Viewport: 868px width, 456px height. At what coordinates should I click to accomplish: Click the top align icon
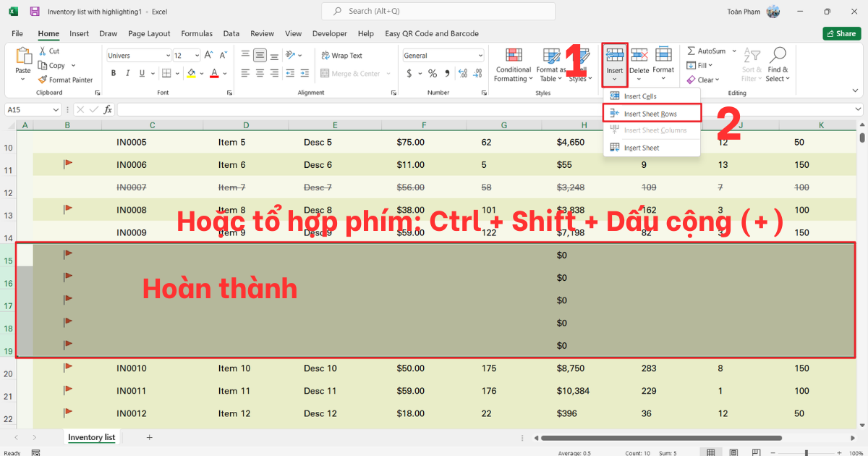pyautogui.click(x=246, y=55)
